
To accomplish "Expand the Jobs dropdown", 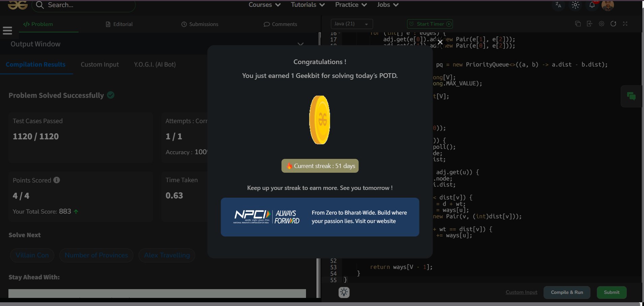I will pos(388,5).
